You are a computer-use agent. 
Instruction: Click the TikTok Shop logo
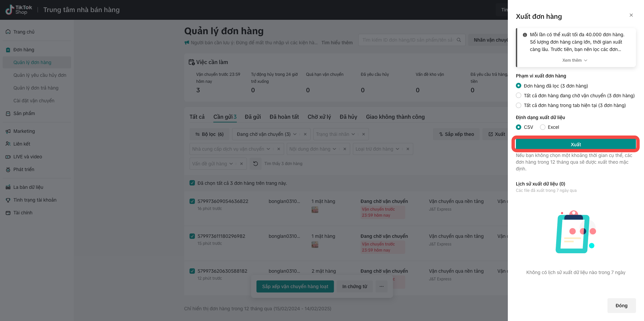(x=19, y=10)
